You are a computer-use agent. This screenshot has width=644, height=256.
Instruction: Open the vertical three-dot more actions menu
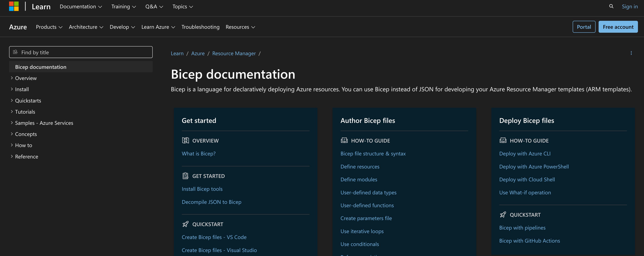(631, 53)
